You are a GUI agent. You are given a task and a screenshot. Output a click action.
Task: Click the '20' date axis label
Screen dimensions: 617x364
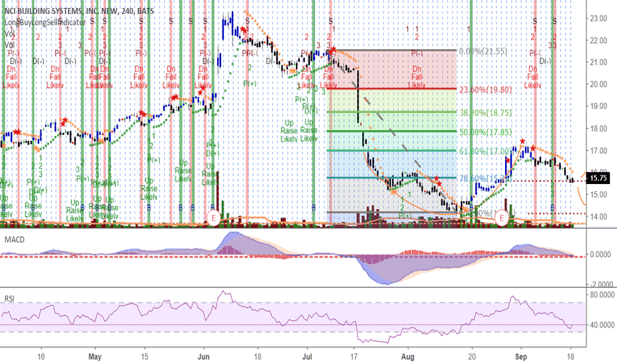point(472,357)
